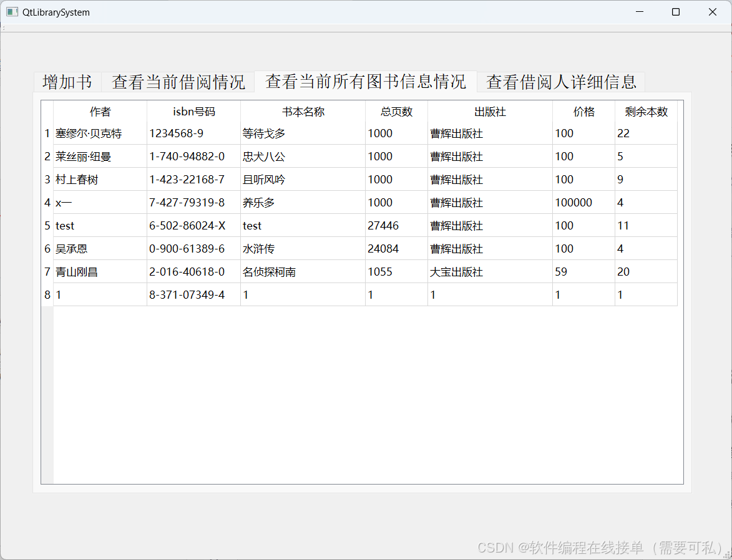Select page count cell 1055

tap(396, 272)
